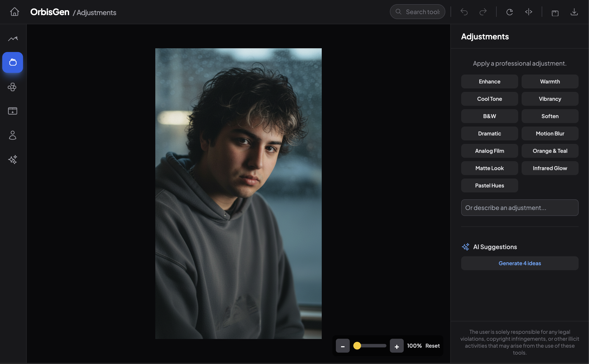Open the connected nodes sidebar tool
Viewport: 589px width, 364px height.
click(x=12, y=87)
